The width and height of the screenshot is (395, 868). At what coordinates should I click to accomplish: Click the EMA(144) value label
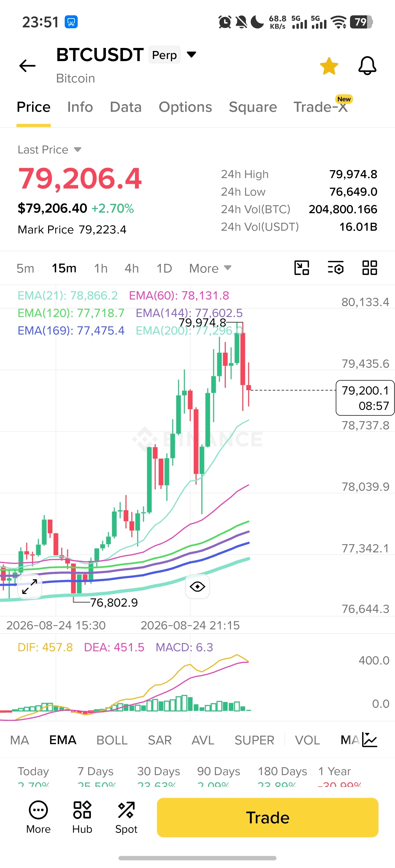pyautogui.click(x=189, y=313)
